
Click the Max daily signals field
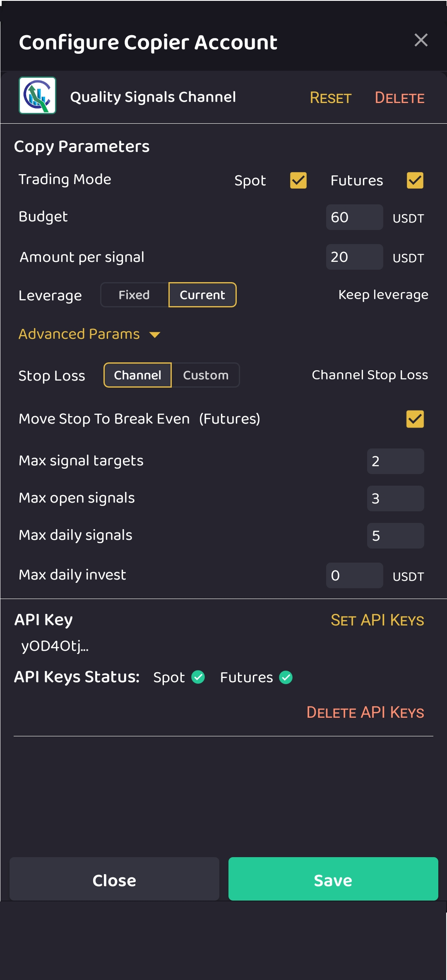(x=395, y=536)
